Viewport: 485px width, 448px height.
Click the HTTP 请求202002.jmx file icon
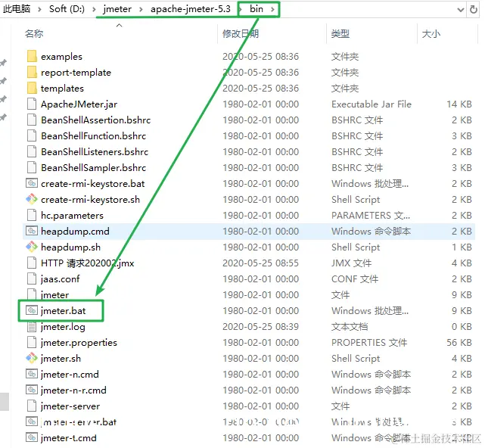click(32, 263)
